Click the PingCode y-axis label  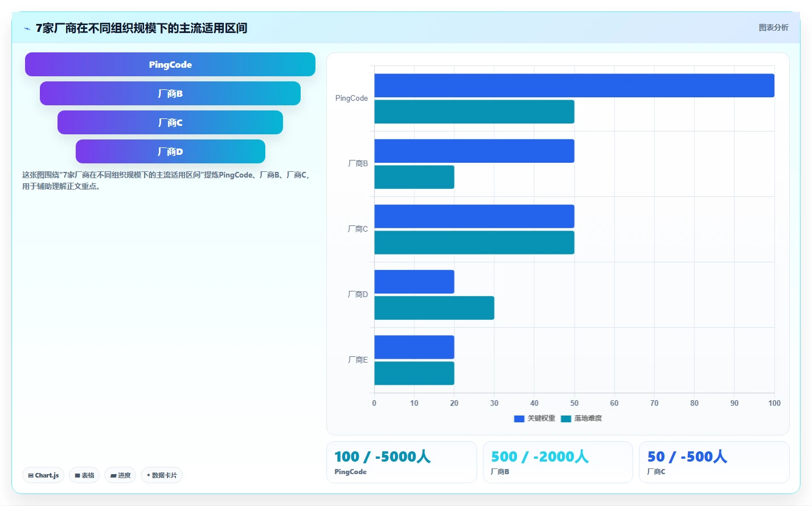[x=351, y=98]
